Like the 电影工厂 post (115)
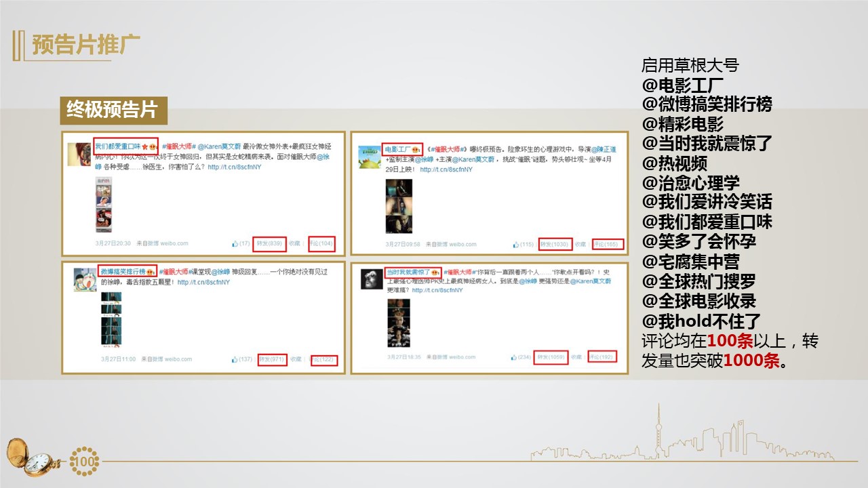 click(x=523, y=244)
